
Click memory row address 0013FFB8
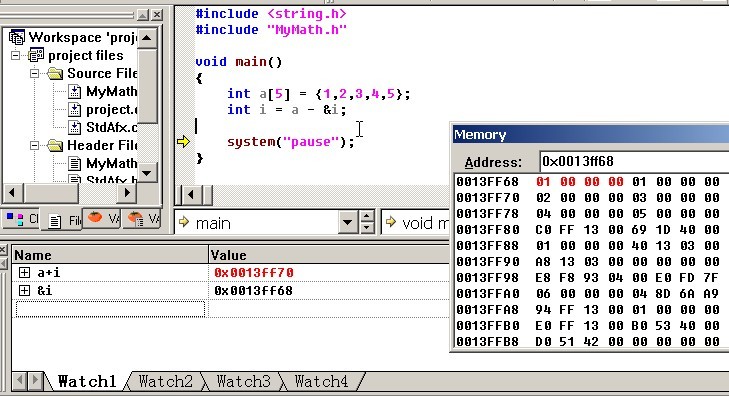coord(488,342)
